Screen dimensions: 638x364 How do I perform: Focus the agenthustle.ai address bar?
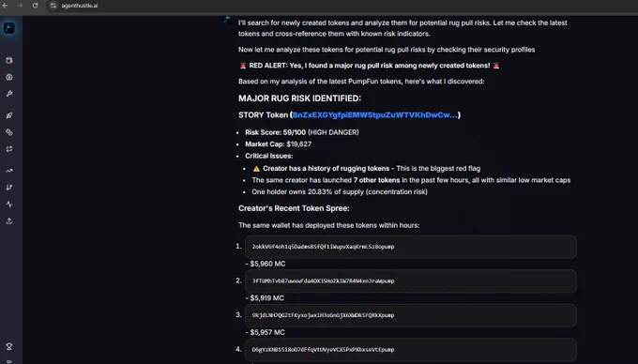(80, 6)
